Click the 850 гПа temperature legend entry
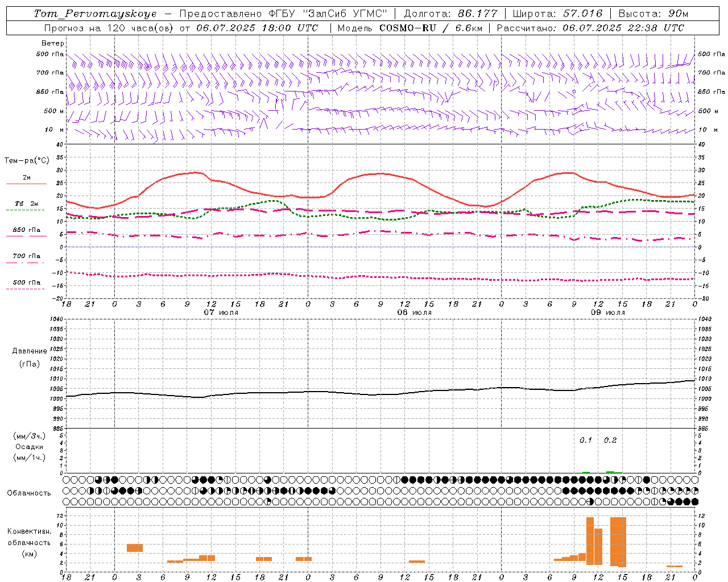The height and width of the screenshot is (582, 728). pos(27,232)
